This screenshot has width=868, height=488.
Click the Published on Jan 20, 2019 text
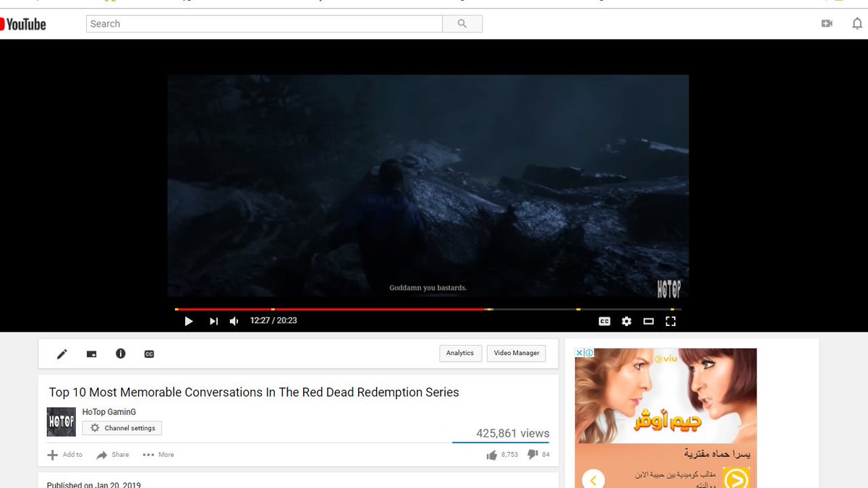[x=94, y=484]
